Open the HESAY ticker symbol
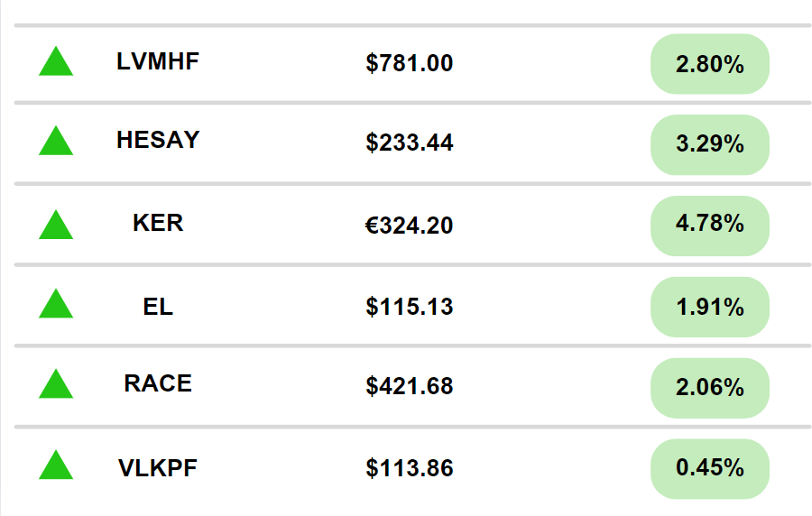The width and height of the screenshot is (812, 516). pos(158,141)
